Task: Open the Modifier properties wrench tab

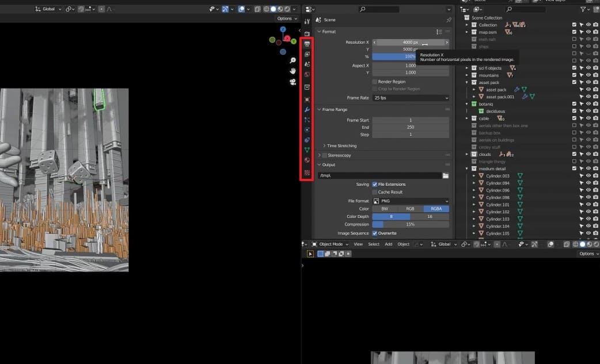Action: [x=307, y=109]
